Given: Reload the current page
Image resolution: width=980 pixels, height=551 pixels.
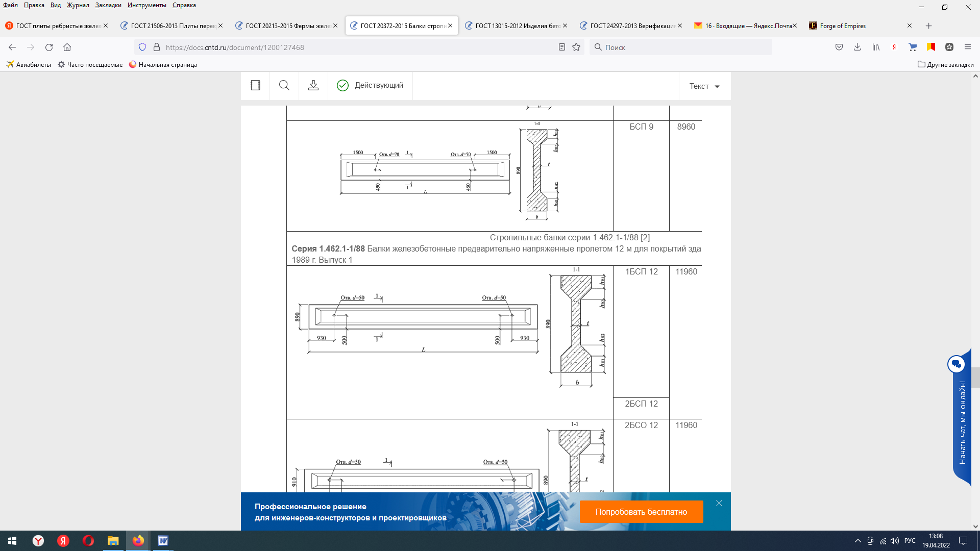Looking at the screenshot, I should coord(49,47).
